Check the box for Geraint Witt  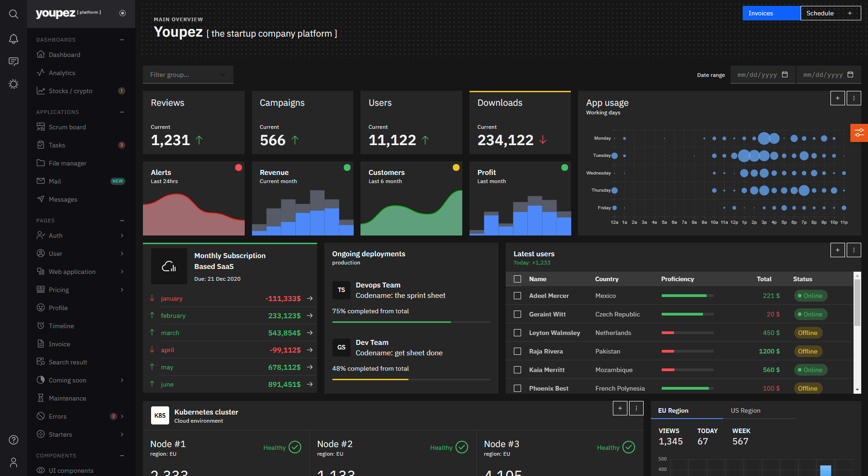[x=517, y=314]
